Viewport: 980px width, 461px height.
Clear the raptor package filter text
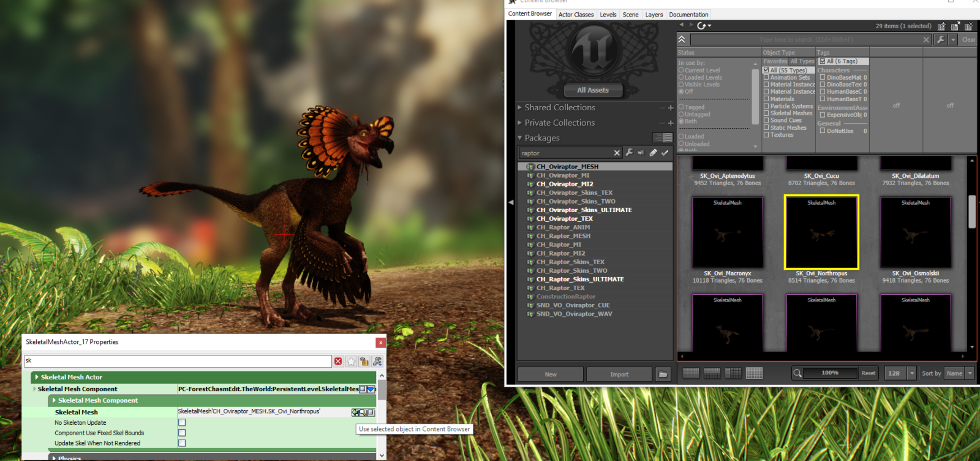pyautogui.click(x=617, y=153)
